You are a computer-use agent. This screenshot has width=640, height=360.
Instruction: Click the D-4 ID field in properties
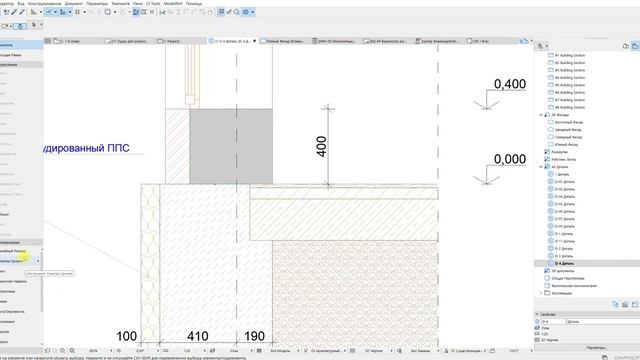coord(553,322)
